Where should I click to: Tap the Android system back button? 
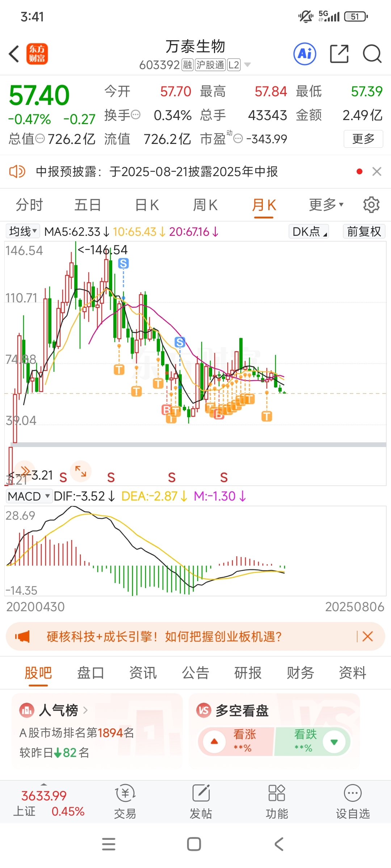(x=279, y=844)
